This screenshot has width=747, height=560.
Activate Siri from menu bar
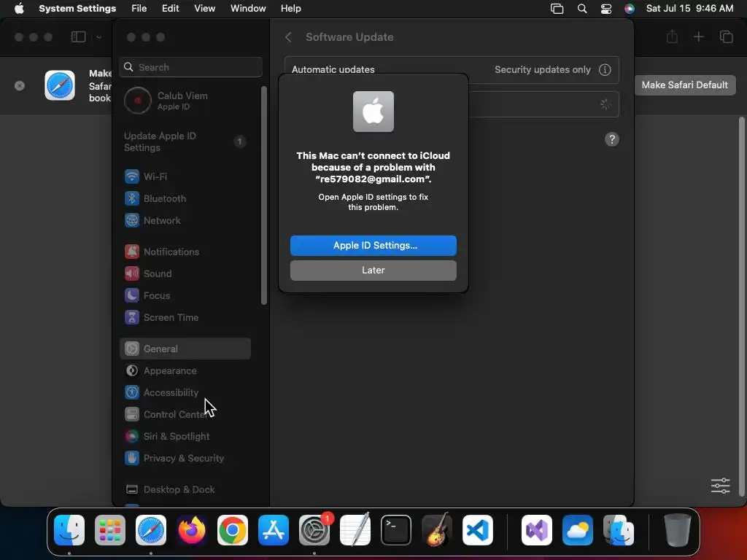(x=630, y=9)
